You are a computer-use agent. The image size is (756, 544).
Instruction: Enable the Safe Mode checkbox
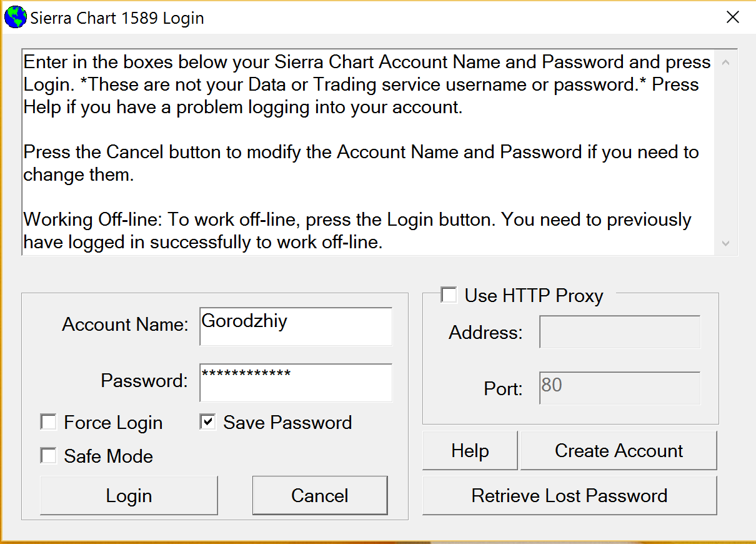(x=48, y=456)
